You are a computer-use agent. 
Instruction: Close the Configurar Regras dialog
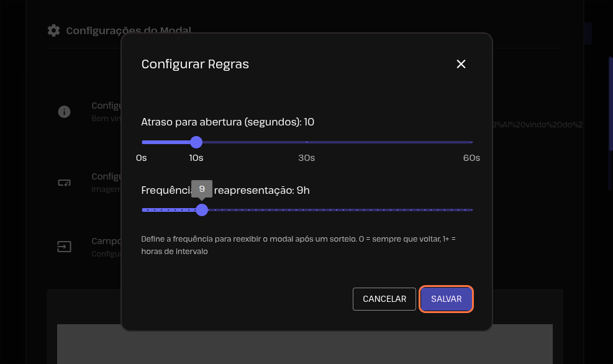click(461, 64)
